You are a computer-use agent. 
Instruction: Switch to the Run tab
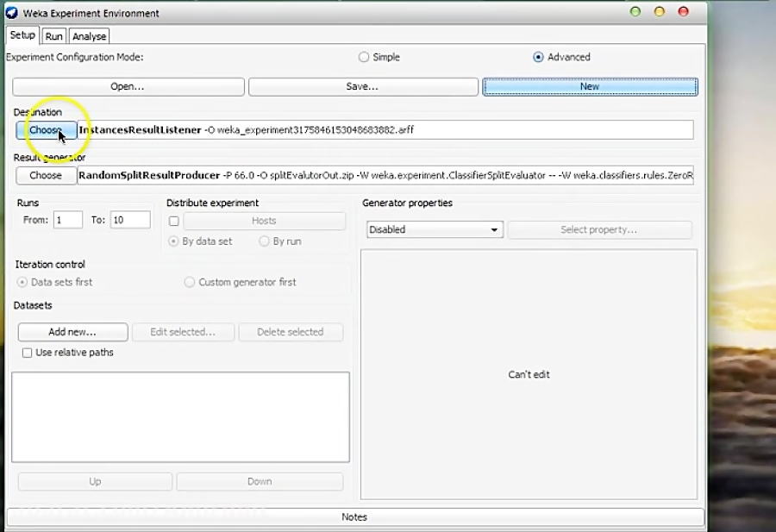click(53, 36)
